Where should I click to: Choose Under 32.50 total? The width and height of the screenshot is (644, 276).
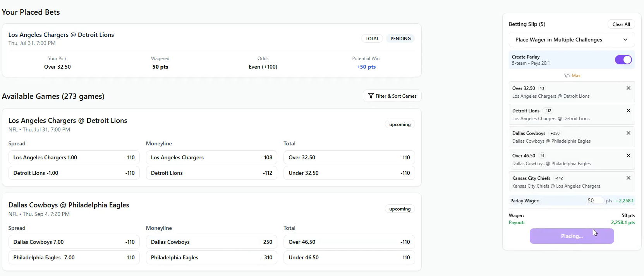point(349,173)
